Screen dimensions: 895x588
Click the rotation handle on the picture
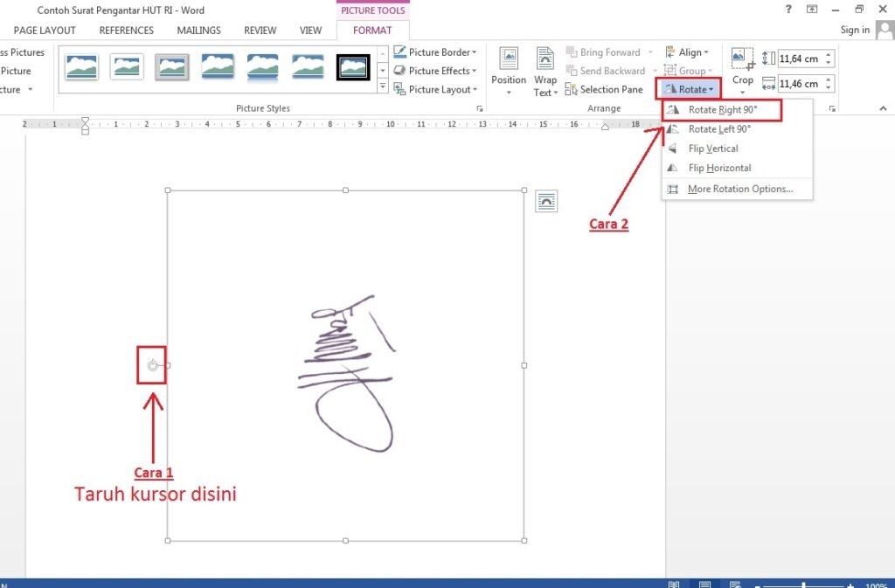pos(153,365)
